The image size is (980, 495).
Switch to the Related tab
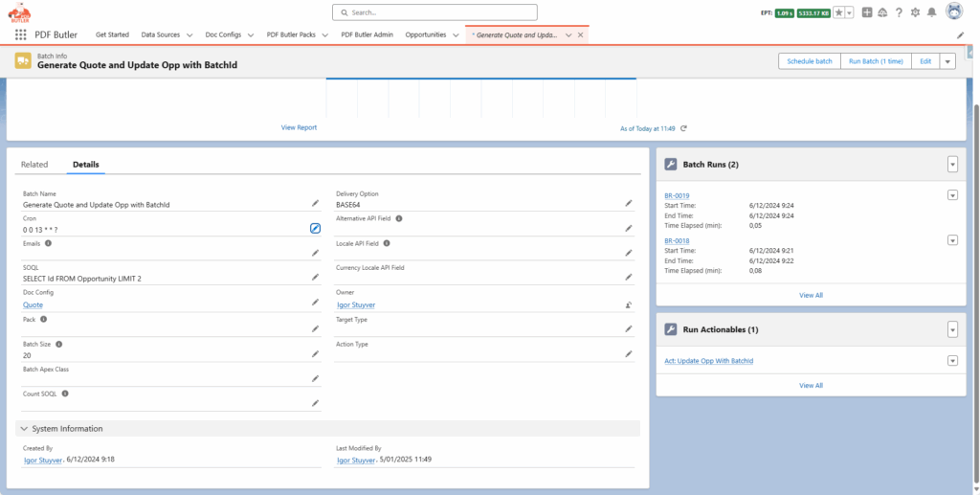pos(34,165)
